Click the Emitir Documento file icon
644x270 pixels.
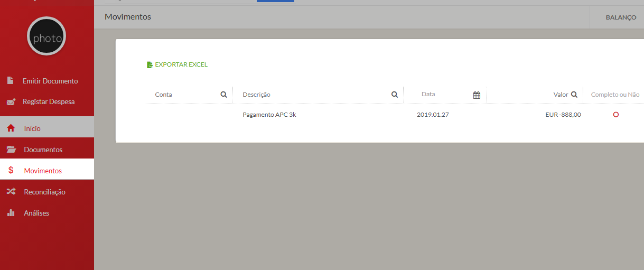pos(10,81)
